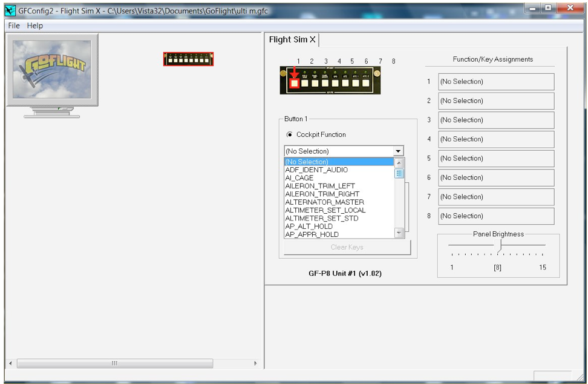The image size is (588, 384).
Task: Choose (No Selection) highlighted in the dropdown list
Action: pos(339,162)
